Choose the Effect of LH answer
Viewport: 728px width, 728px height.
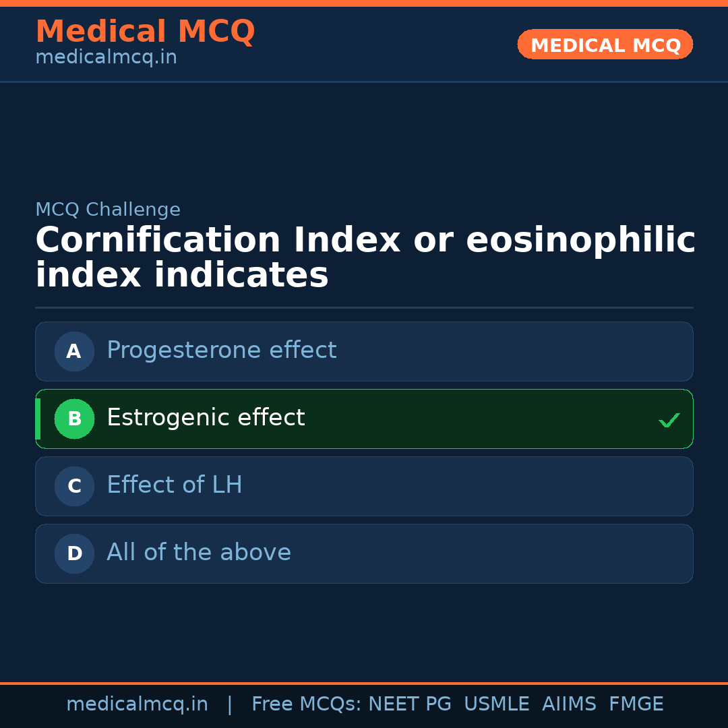174,485
